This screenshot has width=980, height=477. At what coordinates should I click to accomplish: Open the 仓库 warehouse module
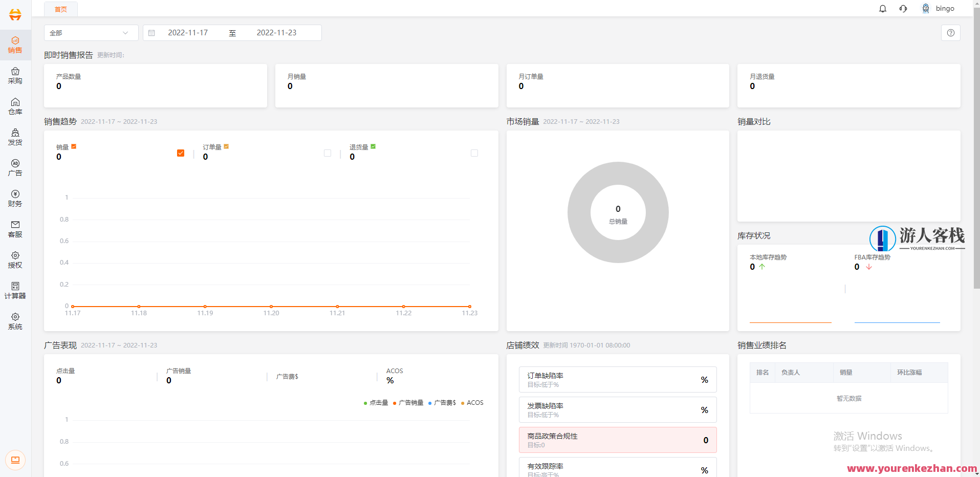coord(15,106)
